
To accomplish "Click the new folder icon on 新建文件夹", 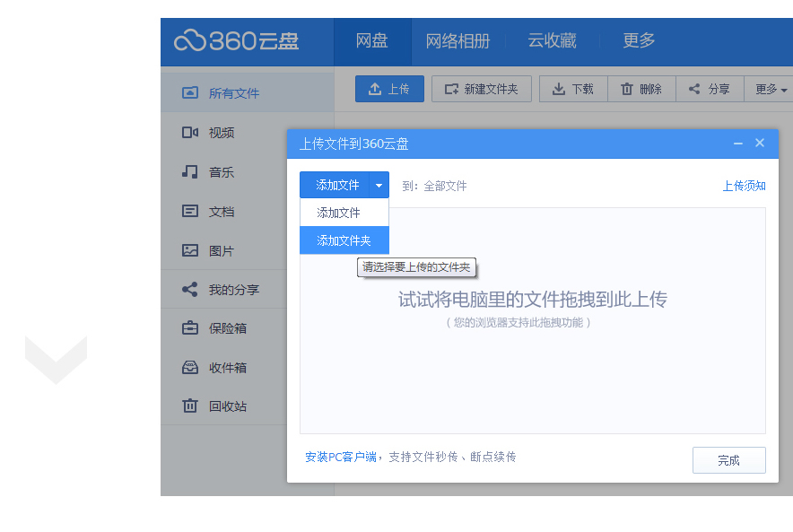I will pyautogui.click(x=451, y=89).
